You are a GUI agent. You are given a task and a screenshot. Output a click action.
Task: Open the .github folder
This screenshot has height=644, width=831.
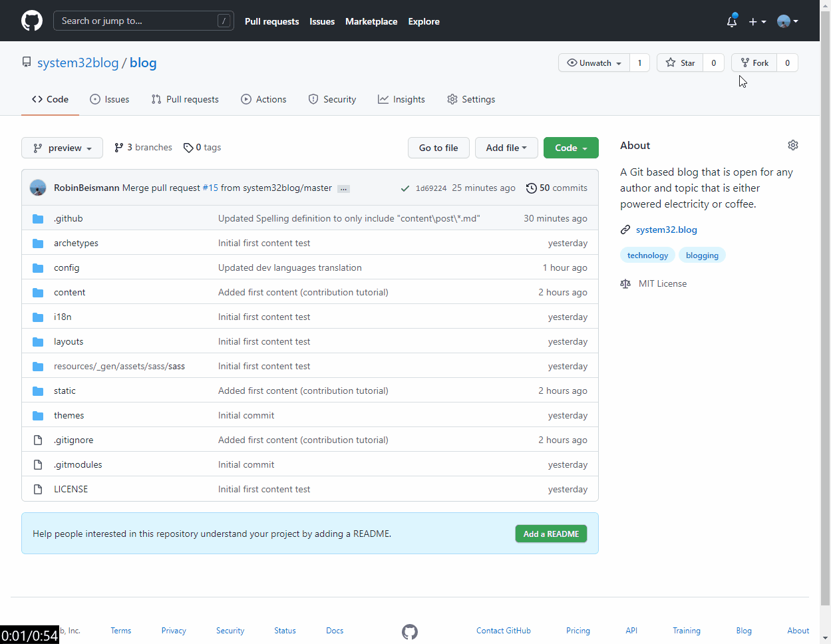(69, 218)
